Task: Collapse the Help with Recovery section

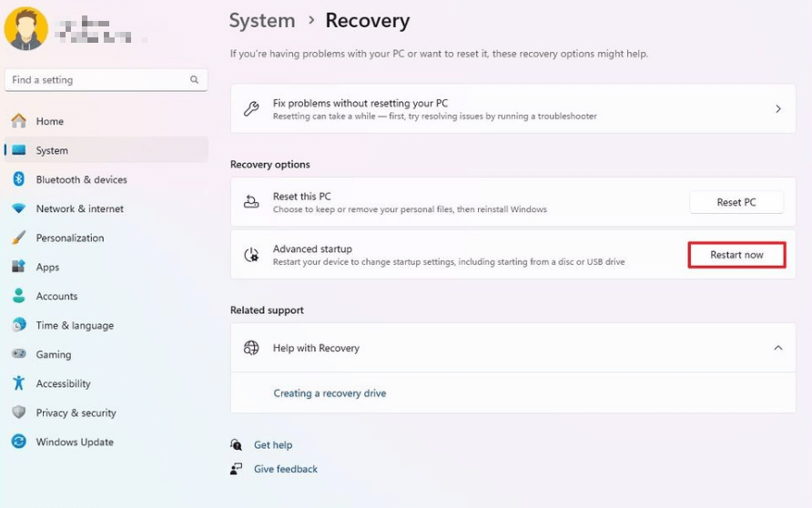Action: click(x=777, y=348)
